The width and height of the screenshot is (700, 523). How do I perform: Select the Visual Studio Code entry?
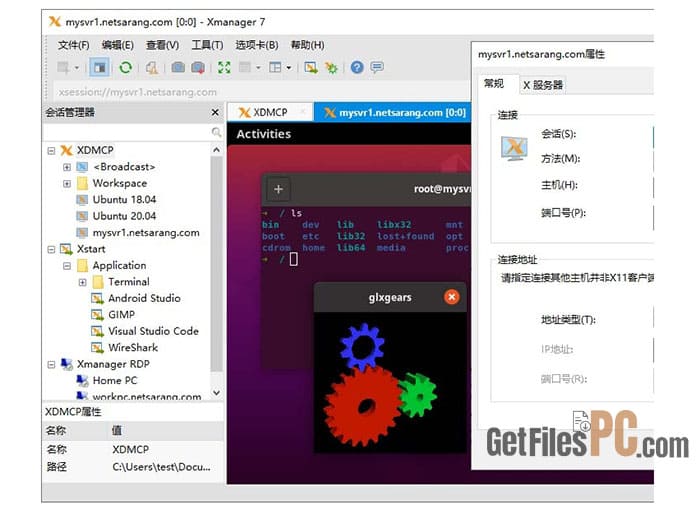(153, 331)
